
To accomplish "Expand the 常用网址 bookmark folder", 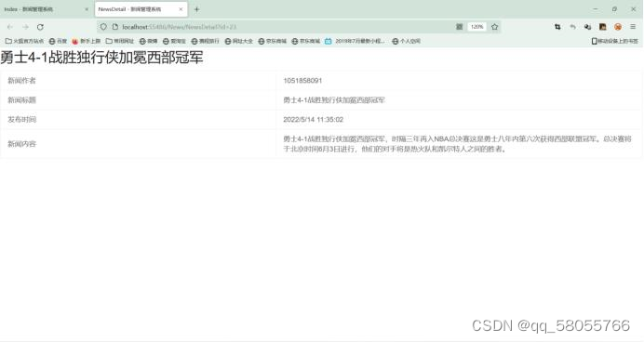I will point(120,41).
